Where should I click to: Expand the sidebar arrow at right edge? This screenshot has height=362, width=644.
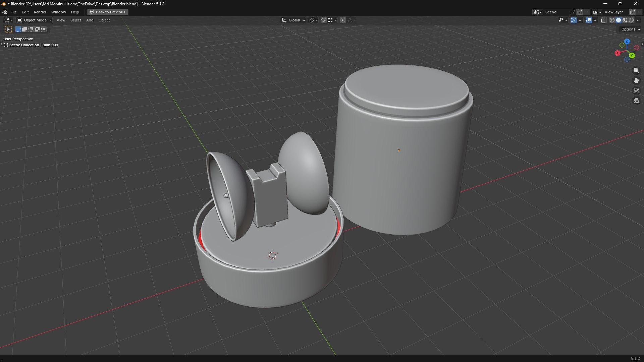point(642,44)
